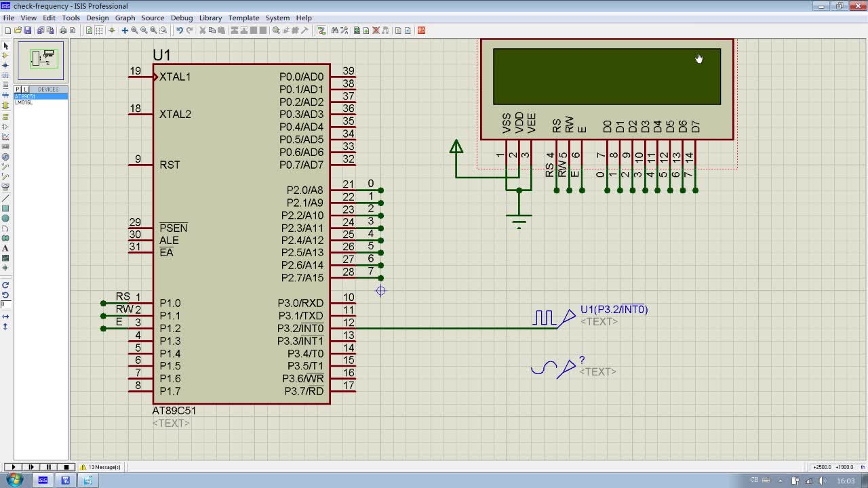Viewport: 868px width, 488px height.
Task: Stop the simulation
Action: tap(66, 467)
